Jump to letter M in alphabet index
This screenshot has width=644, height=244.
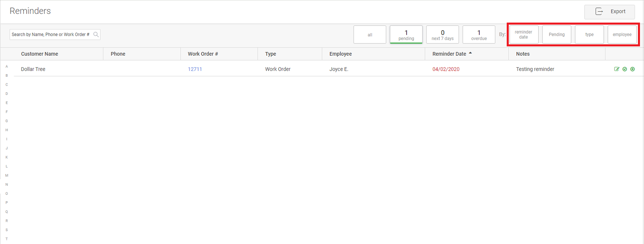[6, 175]
